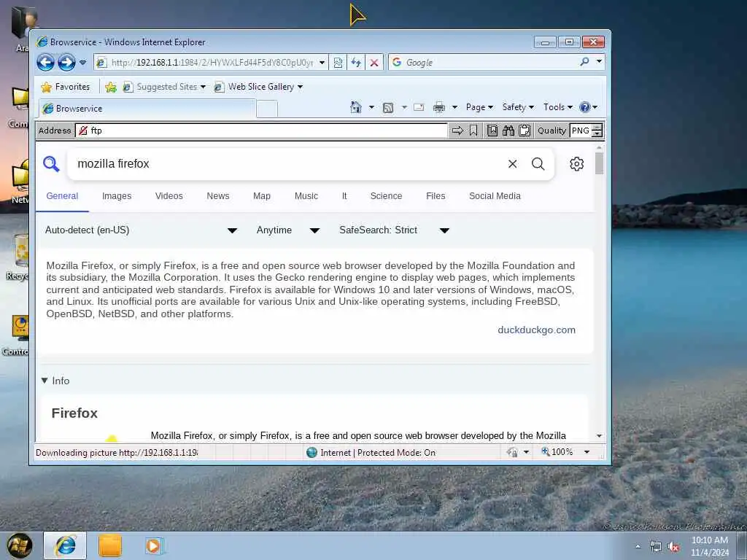Open a new blank tab
Screen dimensions: 747x560
[267, 109]
